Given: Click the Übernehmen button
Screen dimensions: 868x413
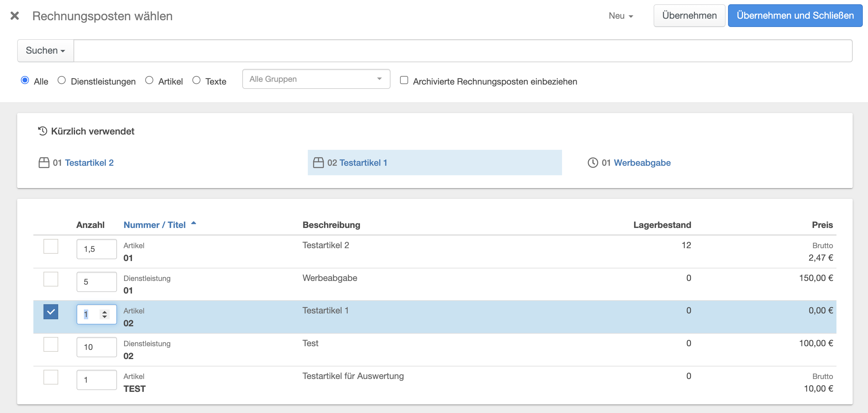Looking at the screenshot, I should pos(689,16).
